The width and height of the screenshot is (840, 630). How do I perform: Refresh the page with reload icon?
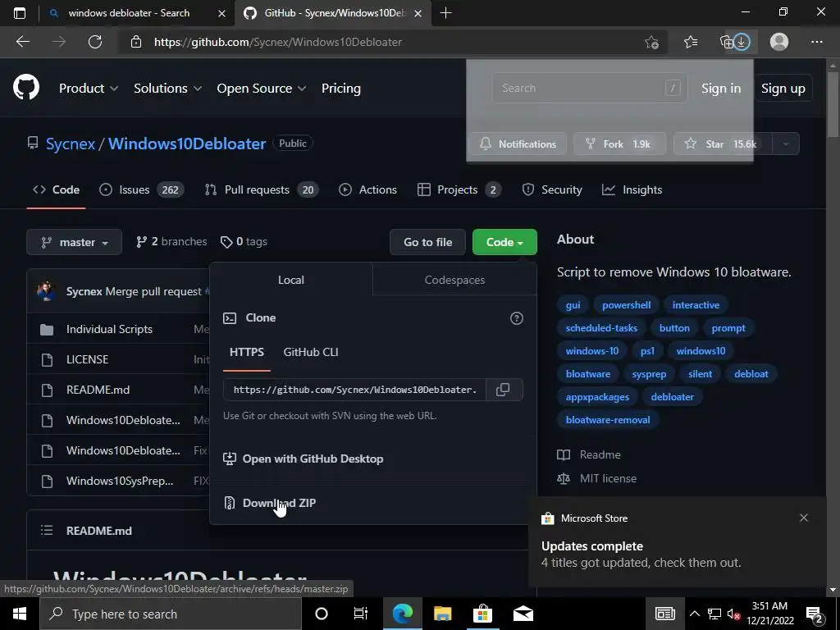pyautogui.click(x=95, y=42)
